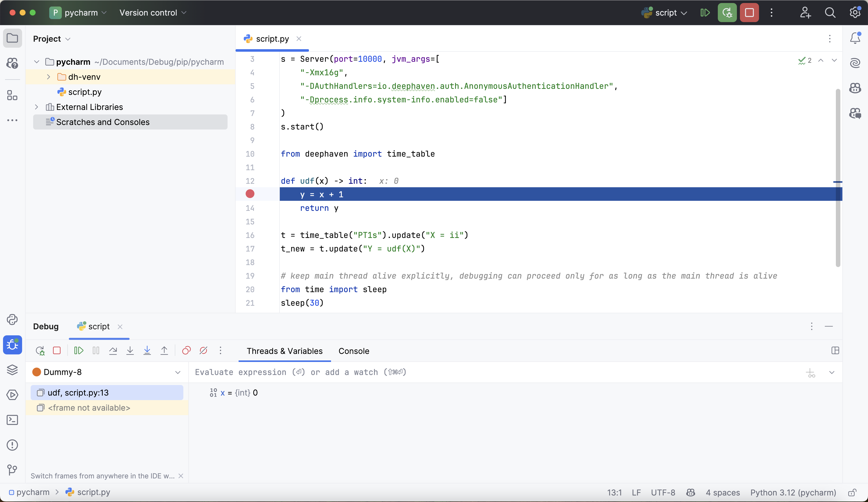Click the Python 3.12 (pycharm) interpreter
Screen dimensions: 868x502
793,493
